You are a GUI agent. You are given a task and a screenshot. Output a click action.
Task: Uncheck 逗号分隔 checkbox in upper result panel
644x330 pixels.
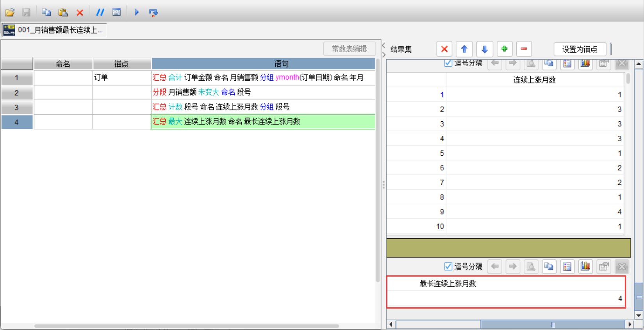pos(448,63)
